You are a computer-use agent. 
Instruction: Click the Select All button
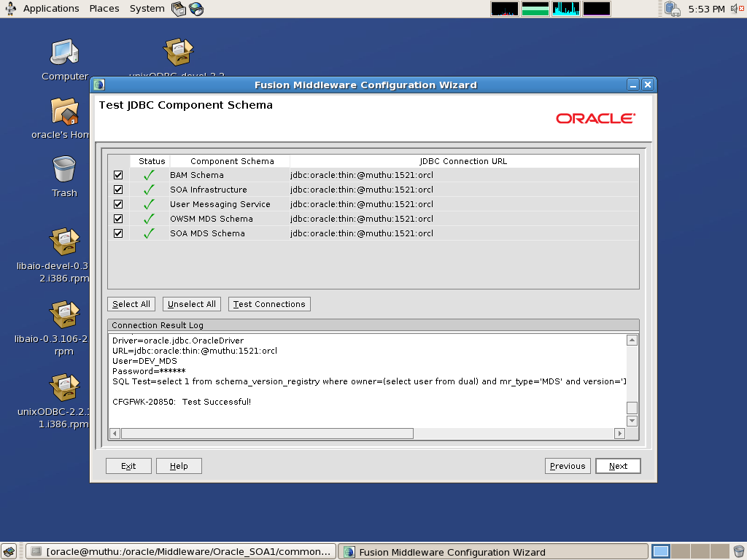[131, 304]
